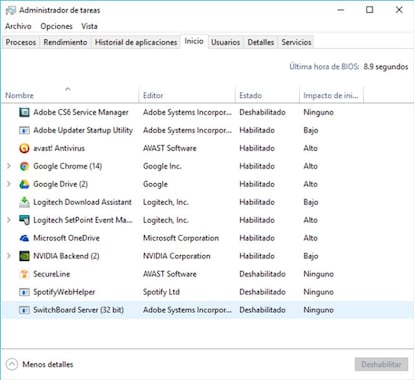Expand the Google Drive (2) group

pos(9,184)
